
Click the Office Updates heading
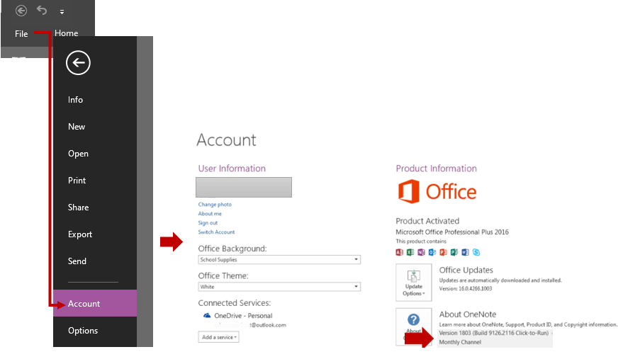pyautogui.click(x=466, y=270)
